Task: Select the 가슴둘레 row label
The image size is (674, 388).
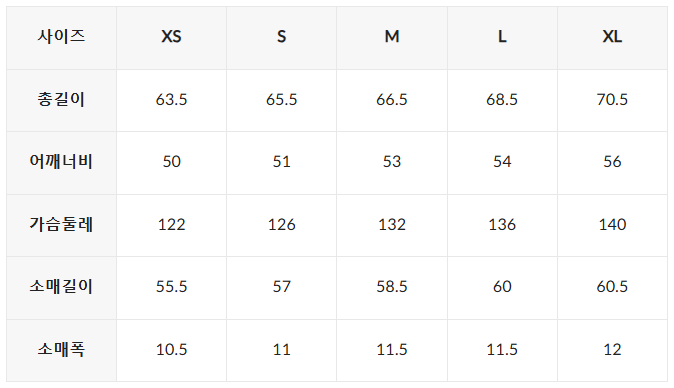Action: pyautogui.click(x=61, y=224)
